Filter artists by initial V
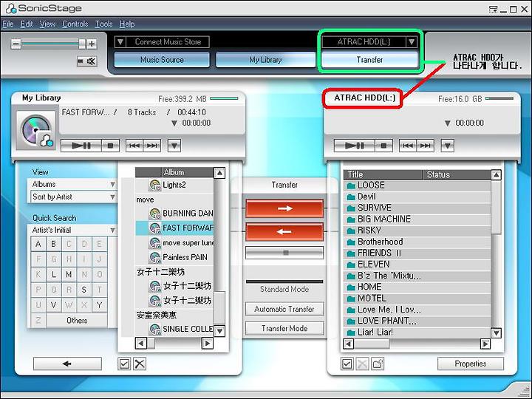The image size is (532, 399). 54,305
